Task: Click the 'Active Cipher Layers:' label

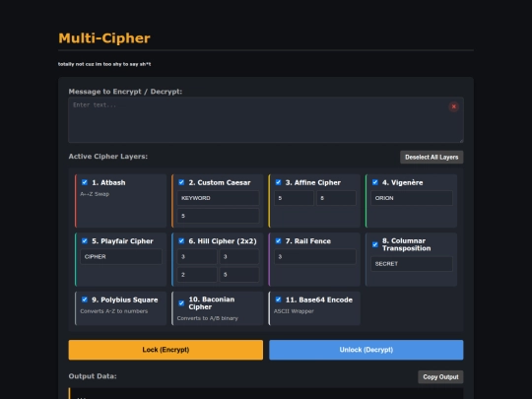Action: coord(108,157)
